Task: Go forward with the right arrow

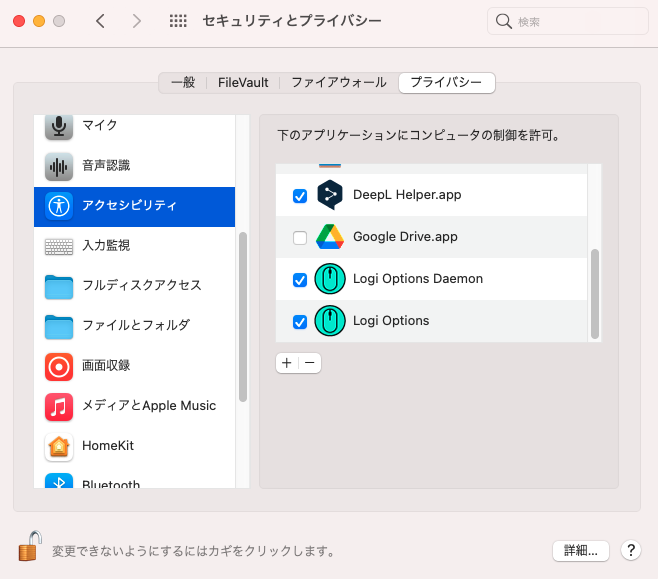Action: (x=136, y=21)
